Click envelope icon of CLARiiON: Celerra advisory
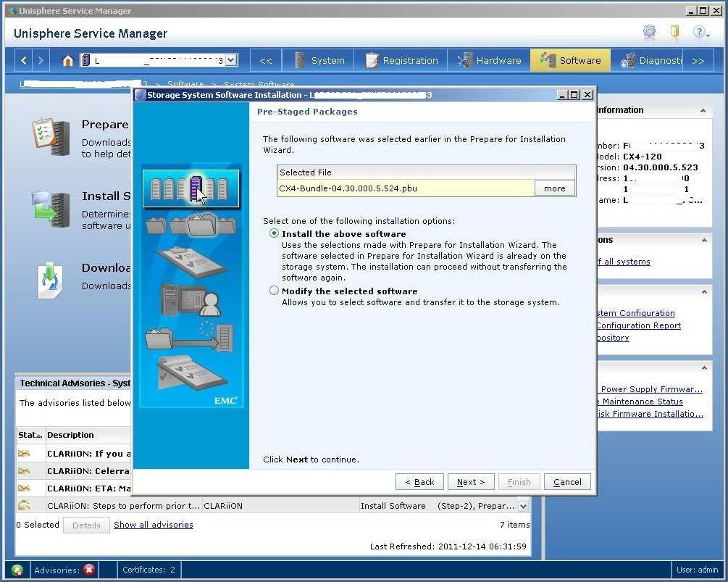The image size is (728, 582). tap(24, 471)
